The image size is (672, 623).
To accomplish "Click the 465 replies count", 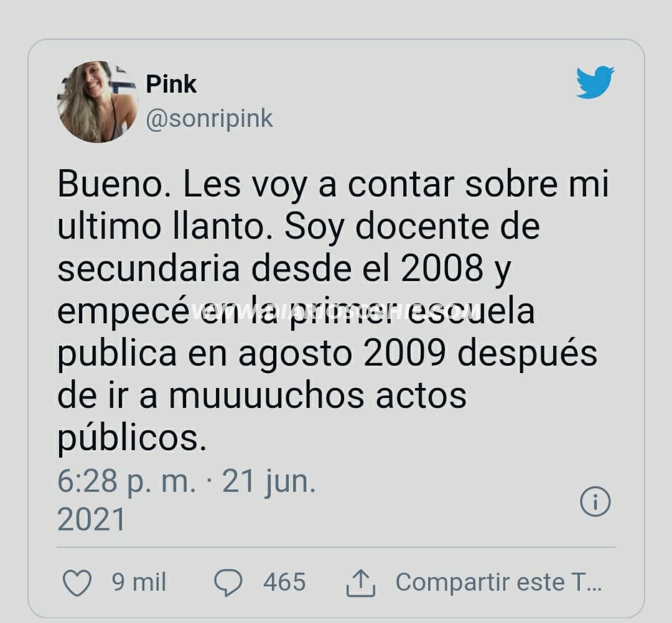I will (284, 583).
